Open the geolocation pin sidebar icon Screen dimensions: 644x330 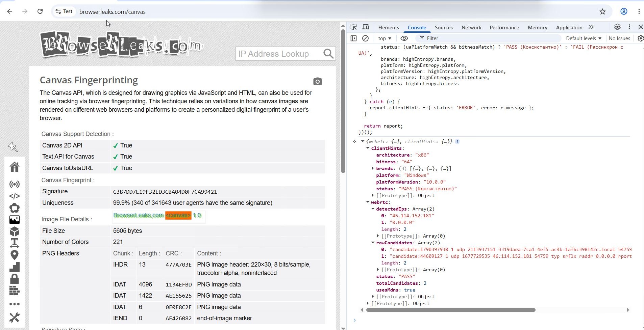(14, 255)
